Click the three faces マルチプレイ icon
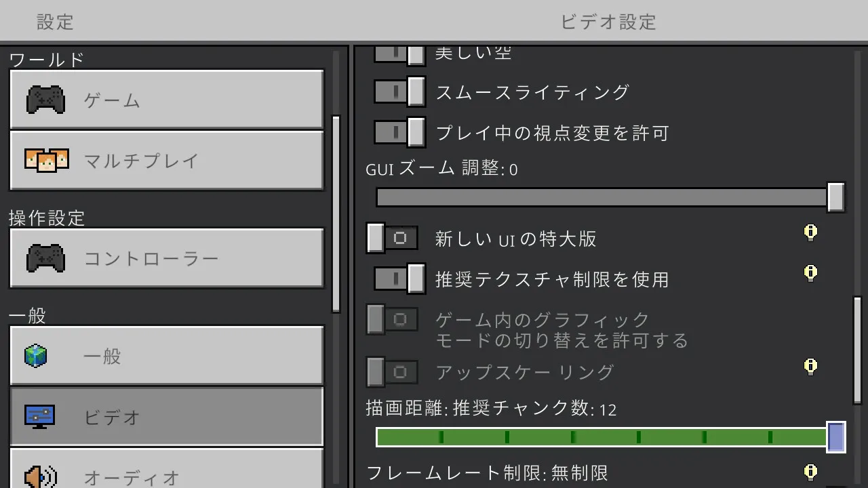This screenshot has height=488, width=868. pyautogui.click(x=46, y=160)
